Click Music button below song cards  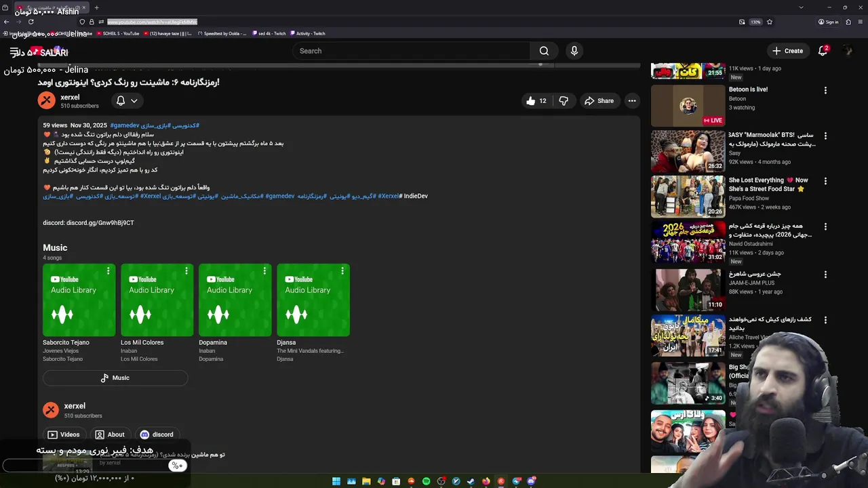(x=115, y=378)
